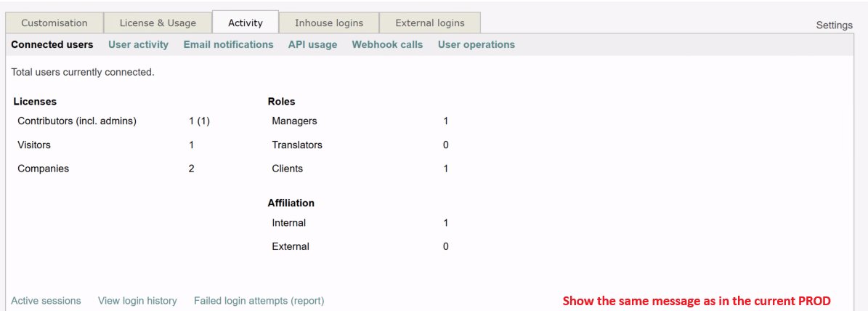Click the Settings link at top right
Screen dimensions: 868x311
pyautogui.click(x=834, y=25)
